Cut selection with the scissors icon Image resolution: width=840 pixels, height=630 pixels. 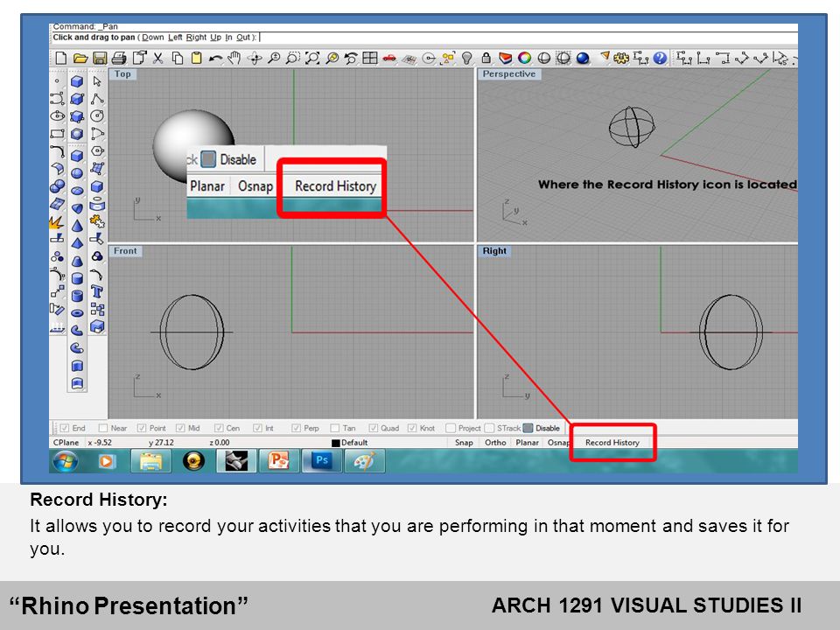[158, 58]
